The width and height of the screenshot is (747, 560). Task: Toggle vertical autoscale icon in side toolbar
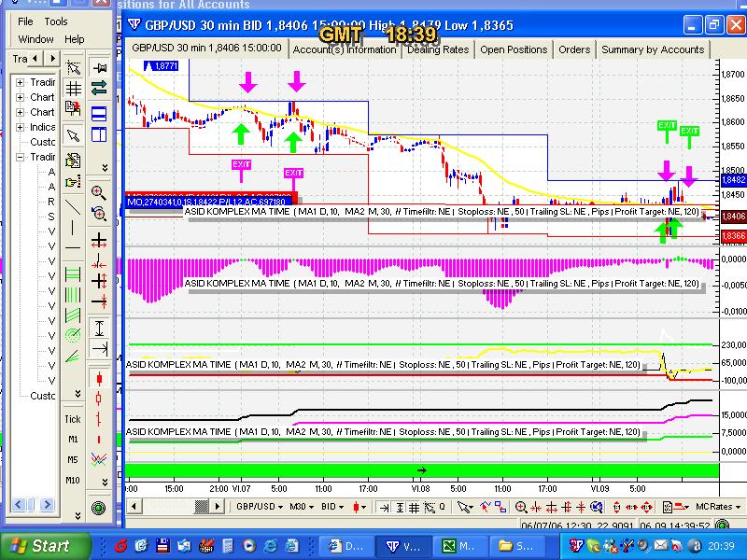click(x=99, y=329)
